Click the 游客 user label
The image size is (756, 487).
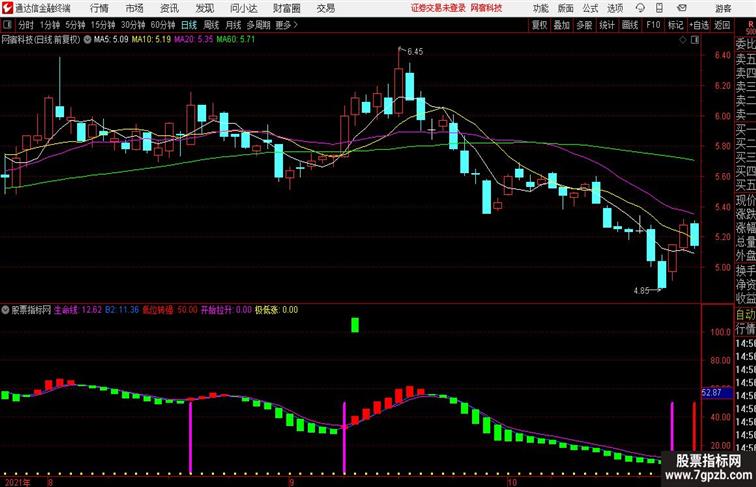tap(723, 8)
